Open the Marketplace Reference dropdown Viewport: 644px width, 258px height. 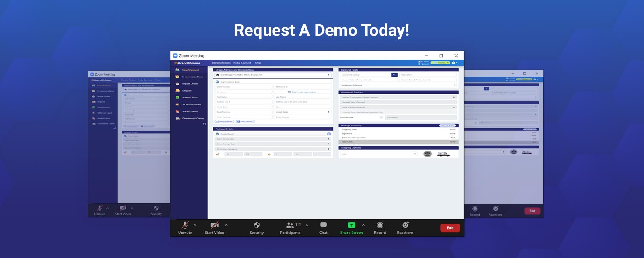click(x=398, y=85)
